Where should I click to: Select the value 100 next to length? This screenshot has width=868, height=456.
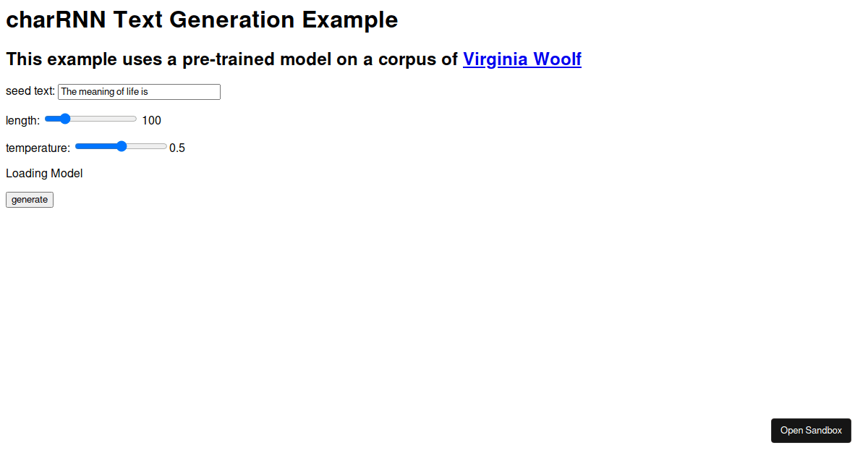(151, 119)
